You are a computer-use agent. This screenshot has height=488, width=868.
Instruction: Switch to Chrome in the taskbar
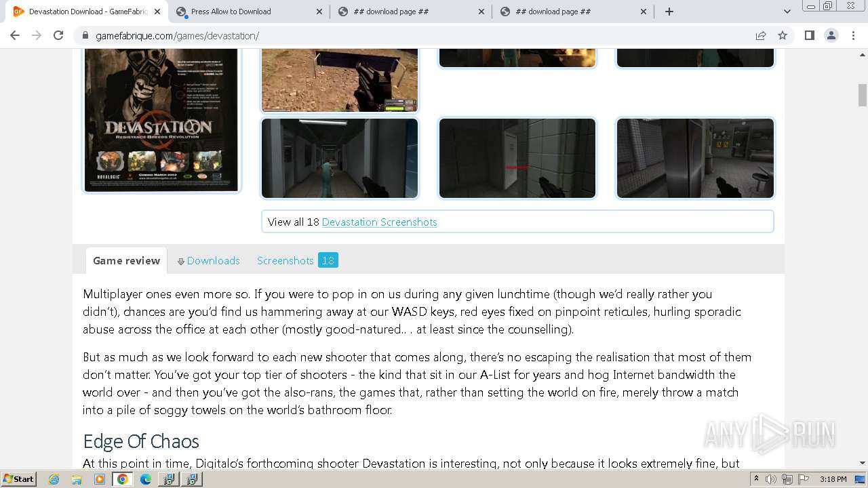click(123, 479)
